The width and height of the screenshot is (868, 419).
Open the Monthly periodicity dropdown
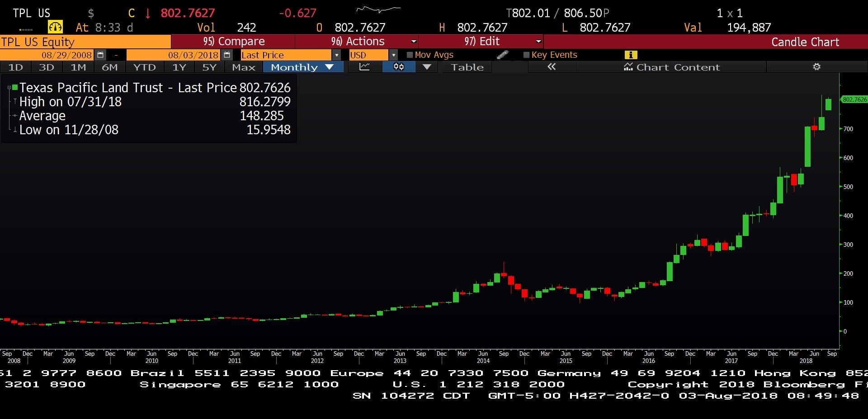coord(303,67)
